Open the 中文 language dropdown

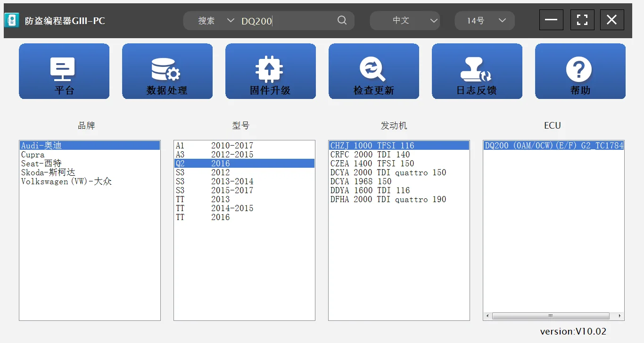(405, 21)
